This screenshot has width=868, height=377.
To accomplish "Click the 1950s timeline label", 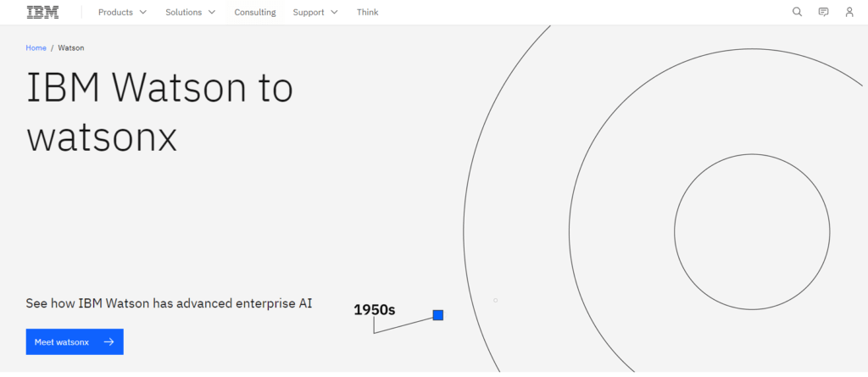I will point(374,310).
